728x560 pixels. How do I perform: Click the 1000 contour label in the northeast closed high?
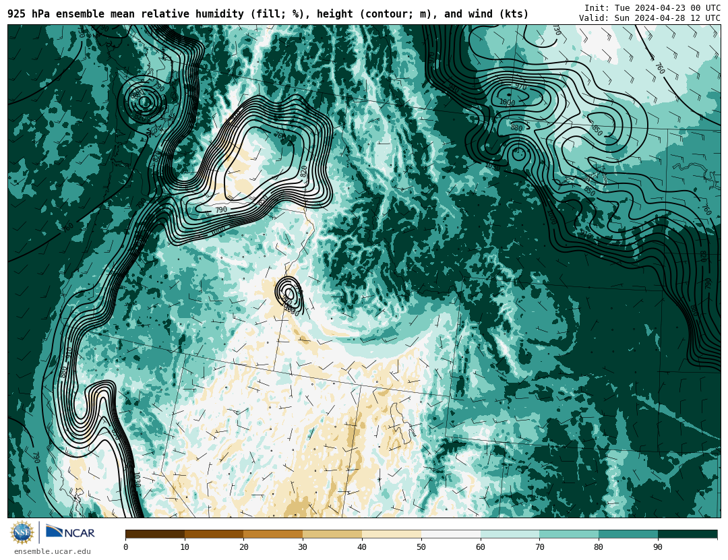pyautogui.click(x=508, y=102)
